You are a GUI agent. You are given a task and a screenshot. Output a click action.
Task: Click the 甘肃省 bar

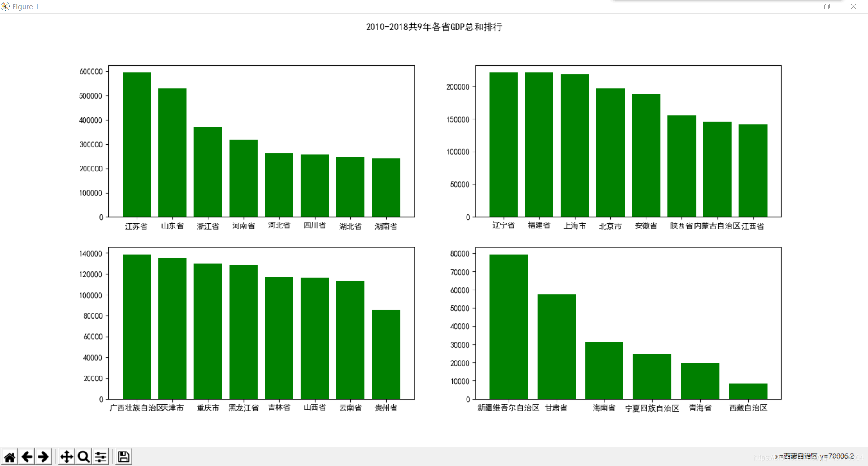557,347
